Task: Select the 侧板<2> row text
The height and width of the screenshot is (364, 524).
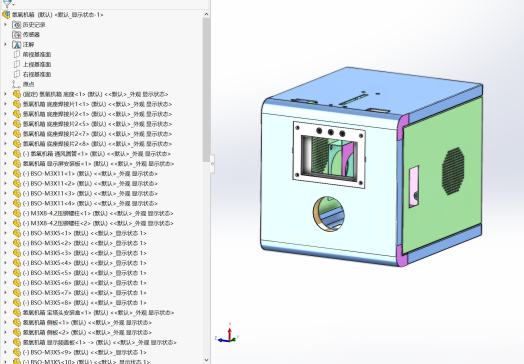Action: coord(87,333)
